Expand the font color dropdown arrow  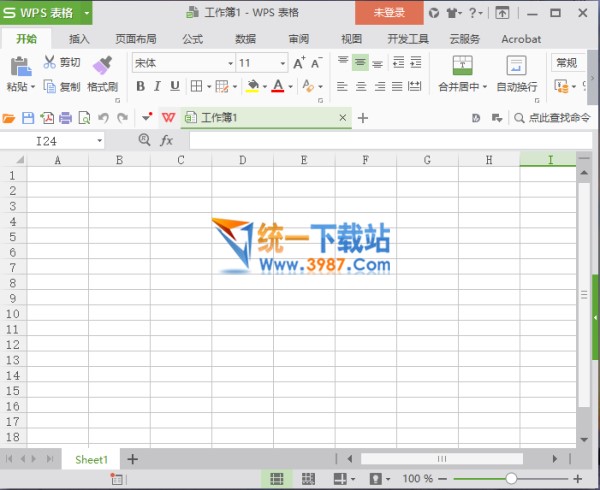pos(290,87)
